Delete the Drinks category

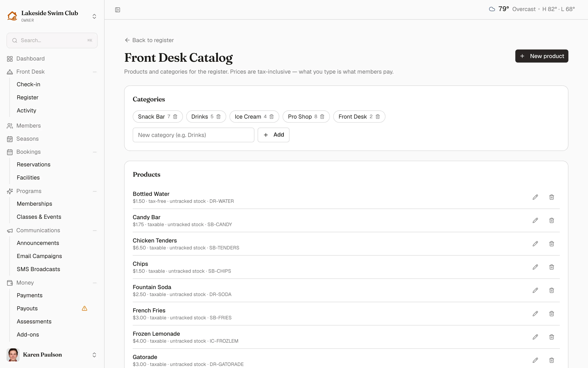pyautogui.click(x=218, y=117)
